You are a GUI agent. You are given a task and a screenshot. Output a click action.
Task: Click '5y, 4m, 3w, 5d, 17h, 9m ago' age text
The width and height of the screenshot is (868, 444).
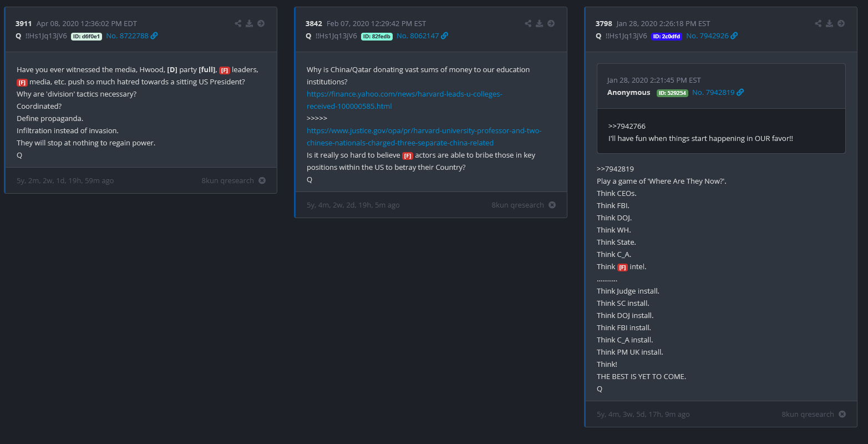tap(643, 414)
